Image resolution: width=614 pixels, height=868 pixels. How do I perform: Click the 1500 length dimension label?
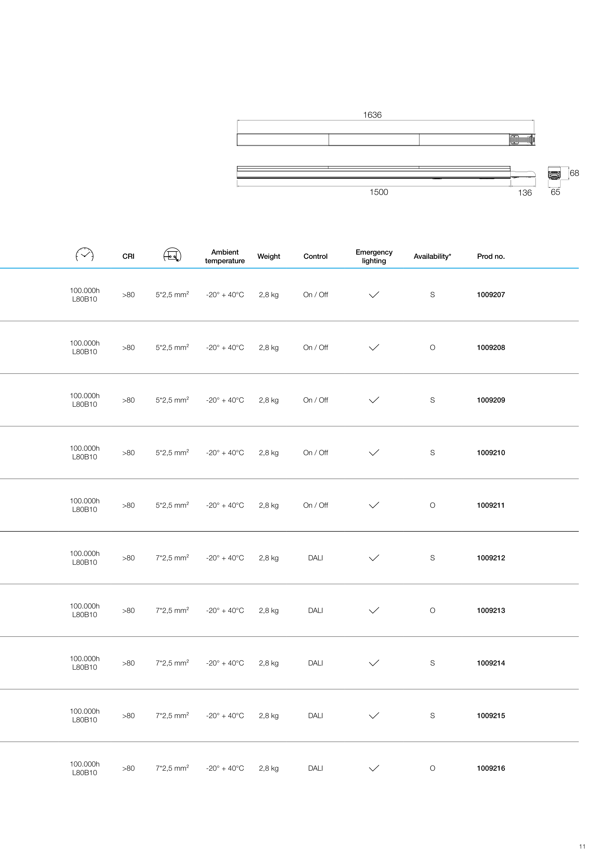click(x=379, y=192)
